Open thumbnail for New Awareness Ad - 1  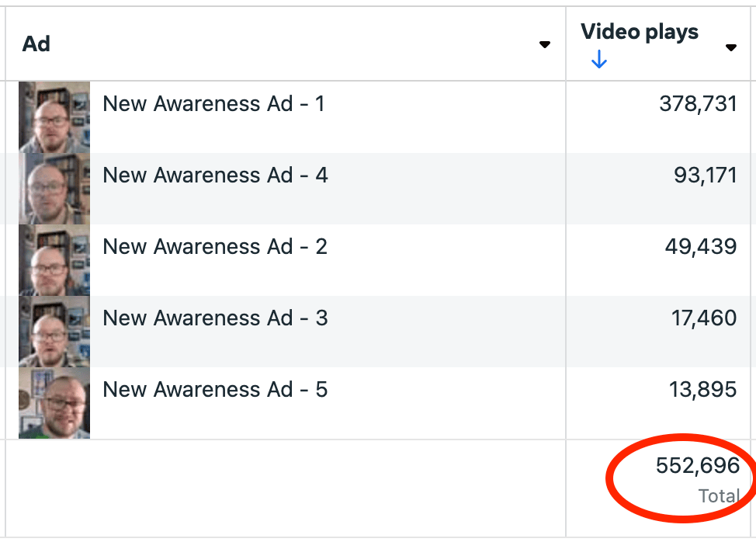pyautogui.click(x=54, y=116)
